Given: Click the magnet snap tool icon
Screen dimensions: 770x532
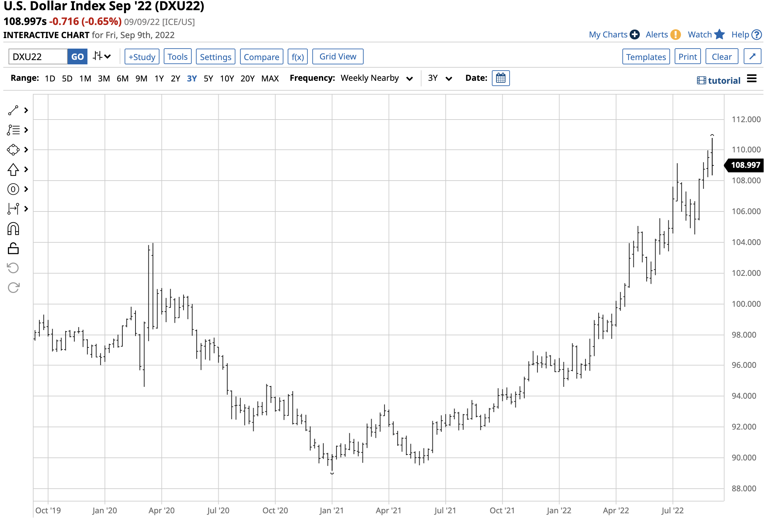Looking at the screenshot, I should 13,229.
